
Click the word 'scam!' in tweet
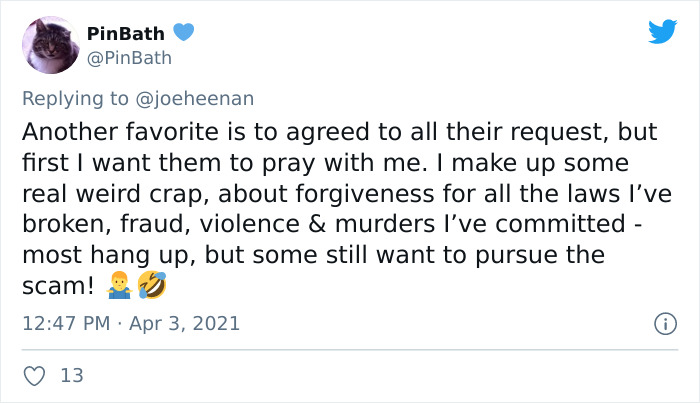click(x=58, y=286)
